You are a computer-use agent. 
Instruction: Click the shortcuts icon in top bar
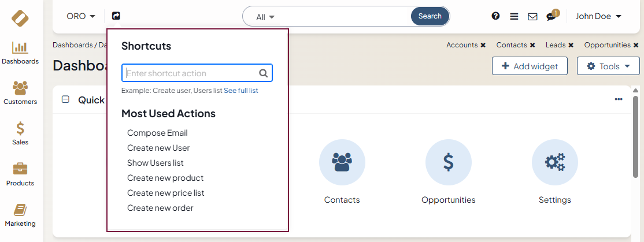tap(116, 16)
